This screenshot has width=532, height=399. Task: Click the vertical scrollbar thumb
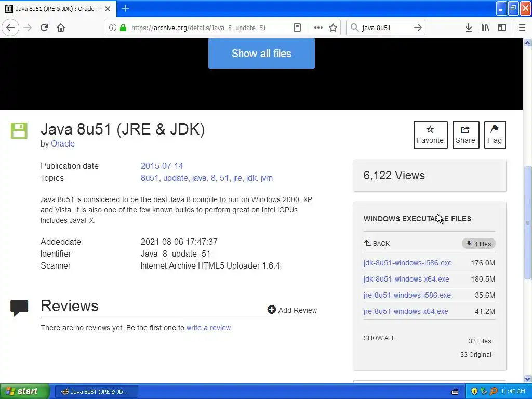(x=528, y=223)
